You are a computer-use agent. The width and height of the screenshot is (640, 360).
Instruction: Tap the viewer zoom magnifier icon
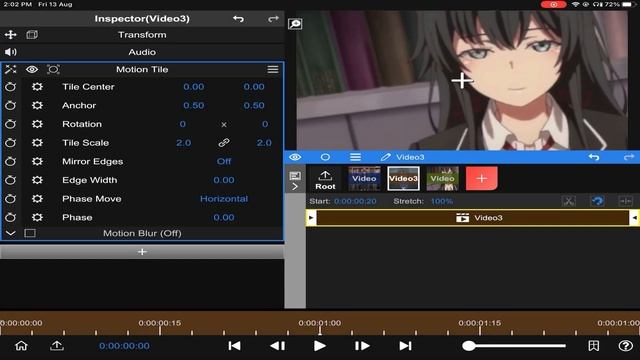click(295, 24)
